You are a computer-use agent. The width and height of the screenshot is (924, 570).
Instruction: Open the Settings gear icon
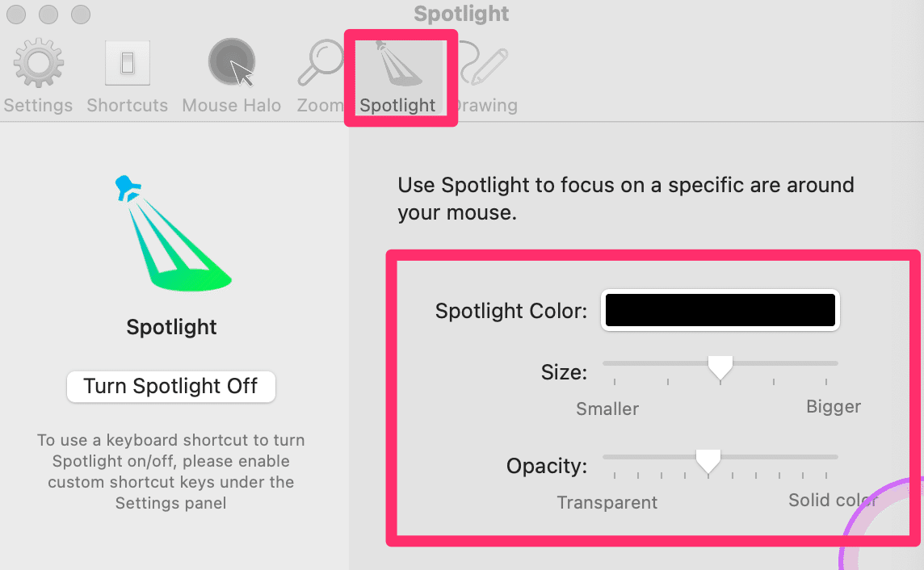[38, 62]
